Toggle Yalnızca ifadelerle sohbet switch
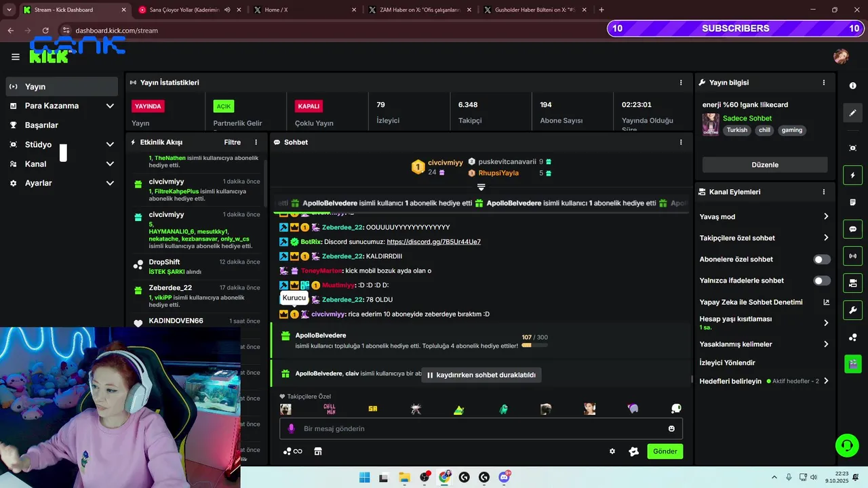This screenshot has height=488, width=868. (821, 281)
